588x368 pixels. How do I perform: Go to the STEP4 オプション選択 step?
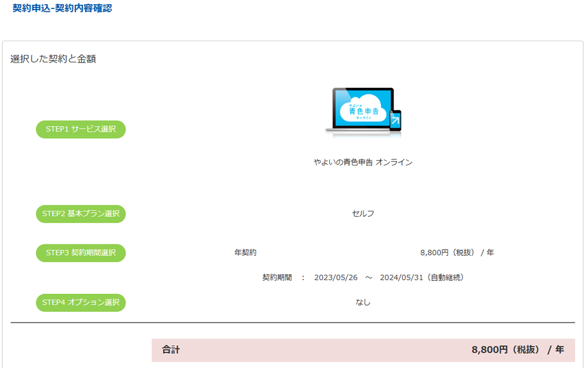tap(81, 302)
